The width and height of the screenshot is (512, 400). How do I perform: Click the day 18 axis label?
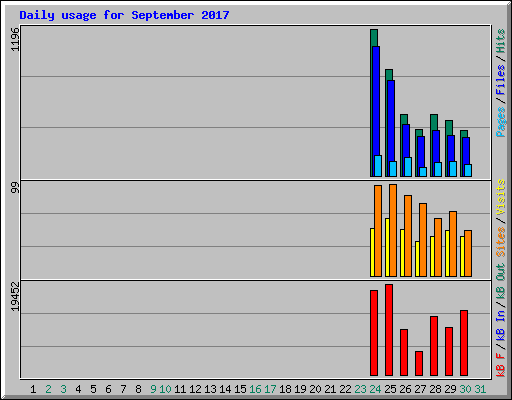pos(285,389)
